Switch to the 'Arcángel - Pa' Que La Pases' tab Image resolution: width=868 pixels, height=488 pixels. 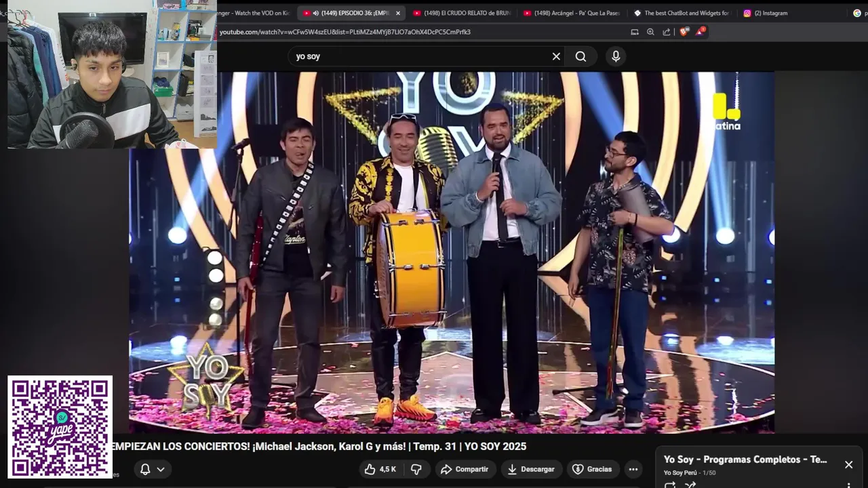[571, 13]
